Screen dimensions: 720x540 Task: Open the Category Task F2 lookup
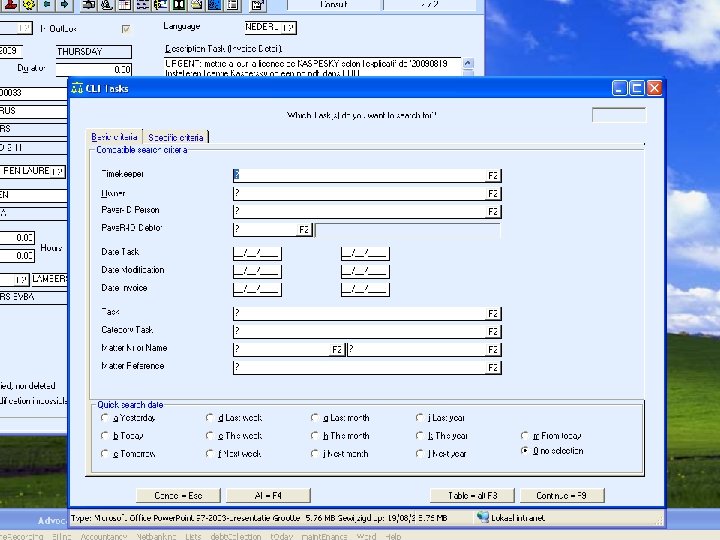click(493, 331)
